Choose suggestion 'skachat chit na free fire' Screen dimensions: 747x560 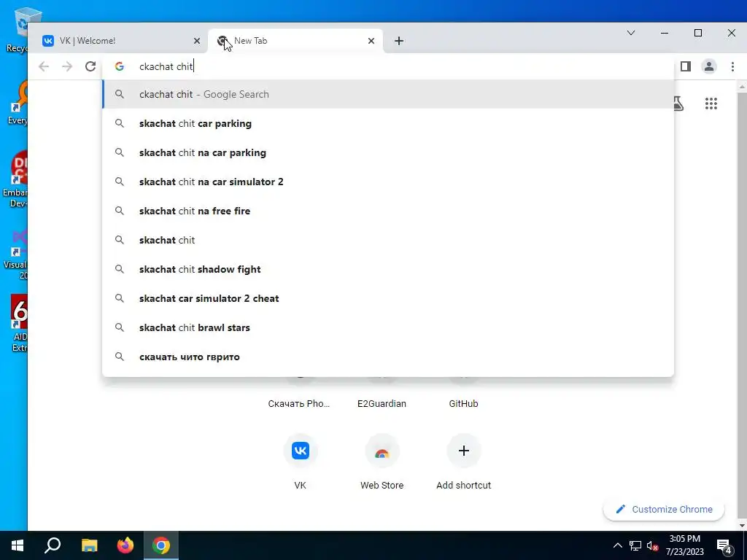[388, 211]
